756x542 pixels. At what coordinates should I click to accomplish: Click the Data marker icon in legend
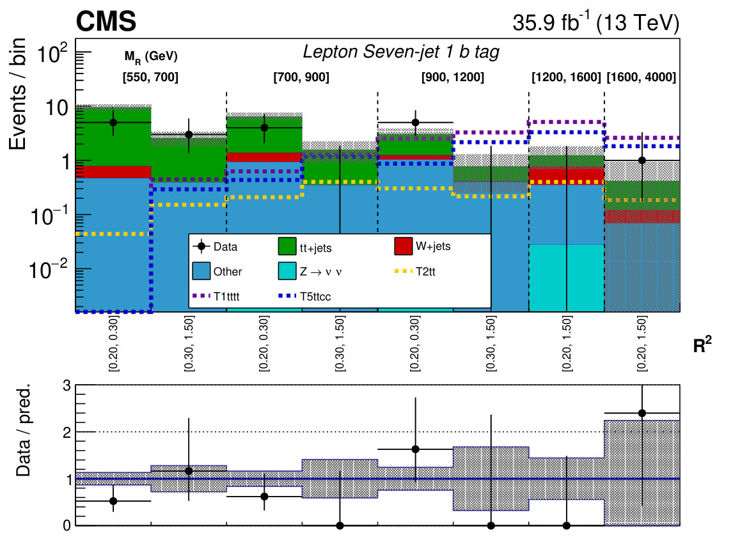[x=201, y=246]
